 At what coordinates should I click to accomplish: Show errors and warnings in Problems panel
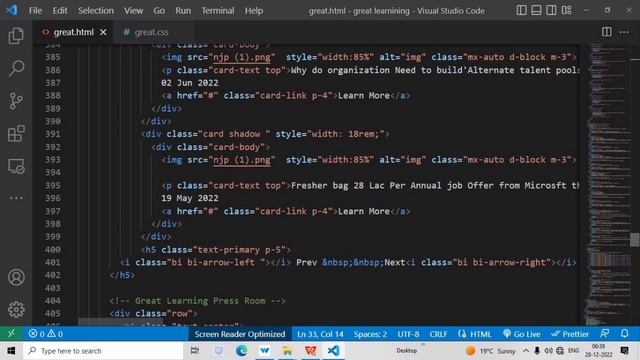click(45, 333)
